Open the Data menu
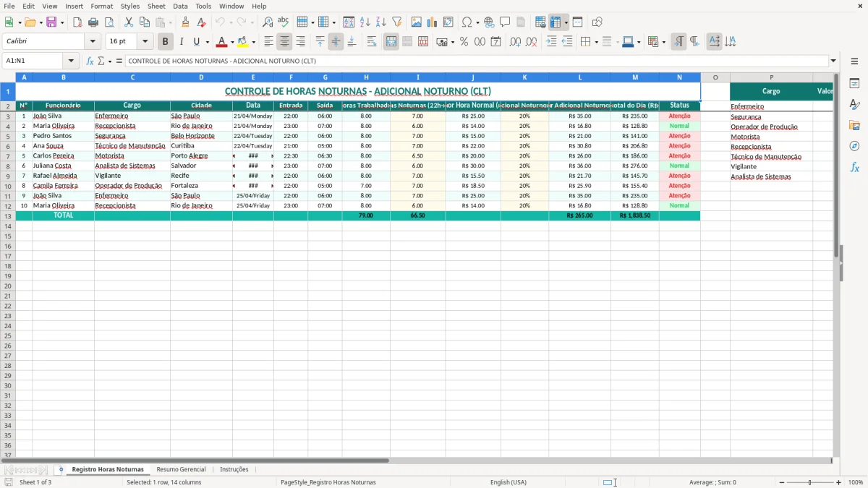This screenshot has width=868, height=488. [180, 6]
